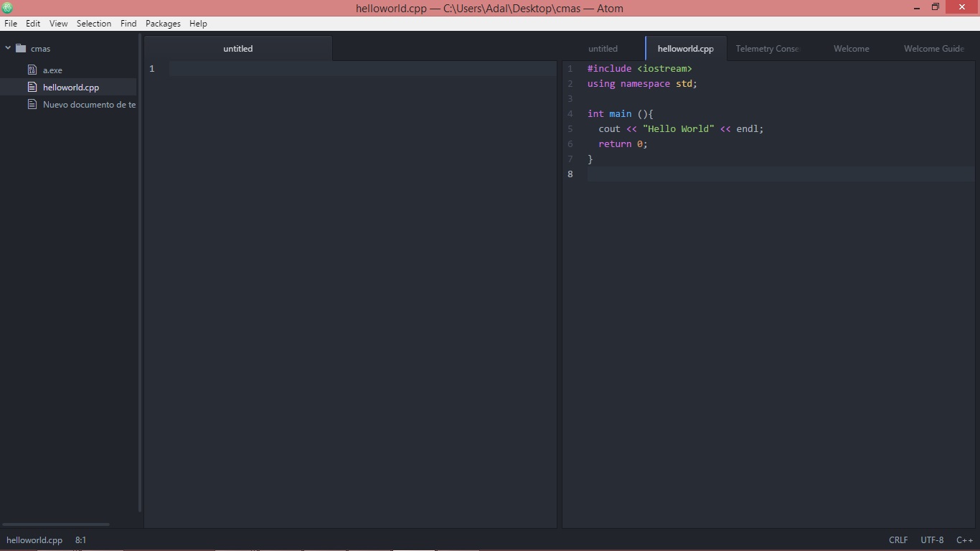Collapse the cmas project folder chevron
Viewport: 980px width, 551px height.
(8, 49)
